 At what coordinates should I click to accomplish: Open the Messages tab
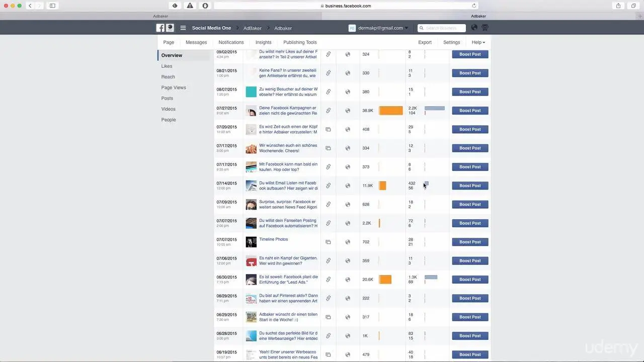tap(196, 42)
